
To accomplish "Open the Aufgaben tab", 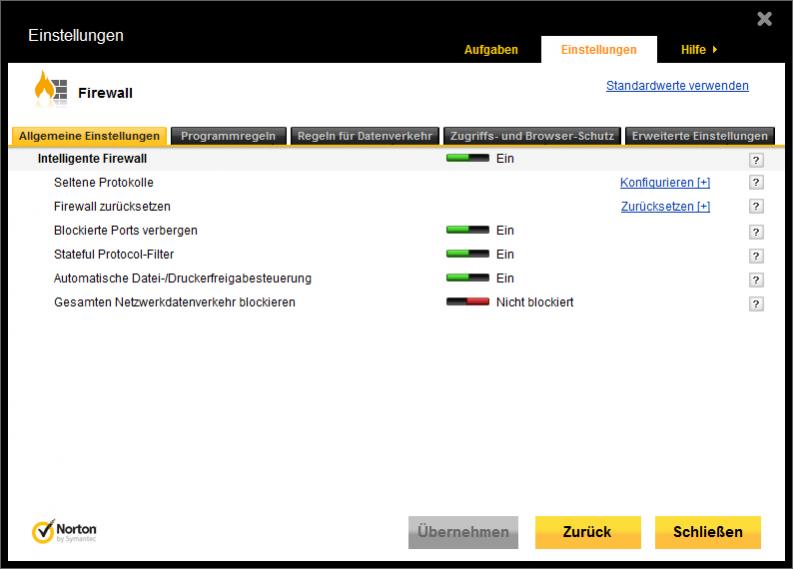I will coord(491,50).
